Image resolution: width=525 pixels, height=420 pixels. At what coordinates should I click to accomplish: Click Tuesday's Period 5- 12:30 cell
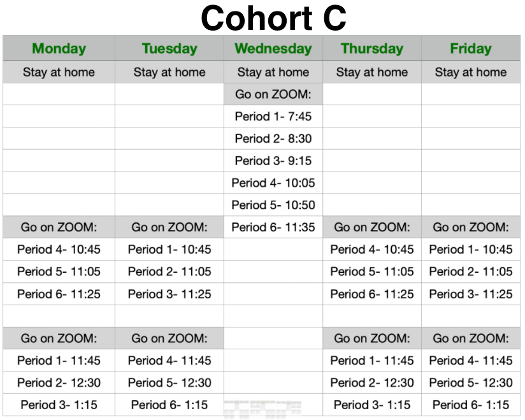(x=169, y=382)
